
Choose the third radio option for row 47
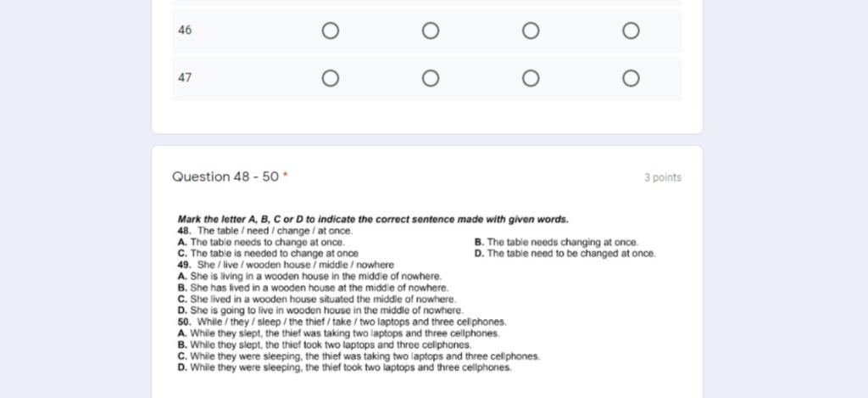(x=531, y=79)
